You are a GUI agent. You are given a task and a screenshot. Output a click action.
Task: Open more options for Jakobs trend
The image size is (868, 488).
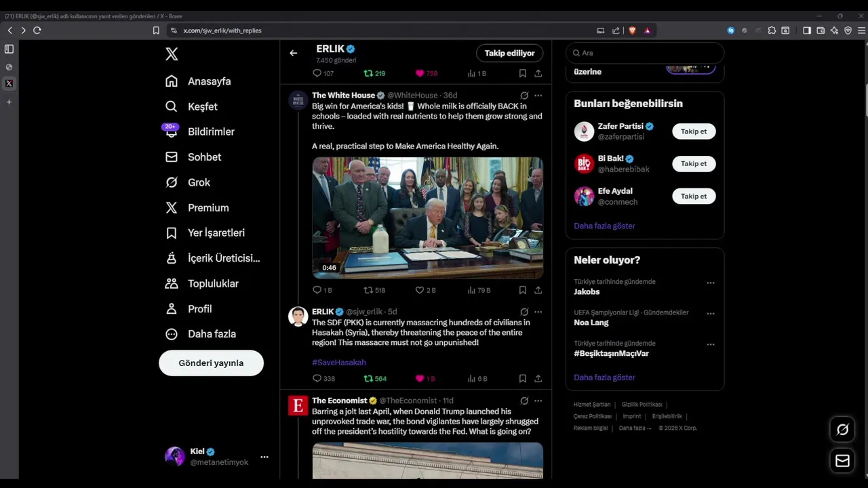(x=711, y=283)
